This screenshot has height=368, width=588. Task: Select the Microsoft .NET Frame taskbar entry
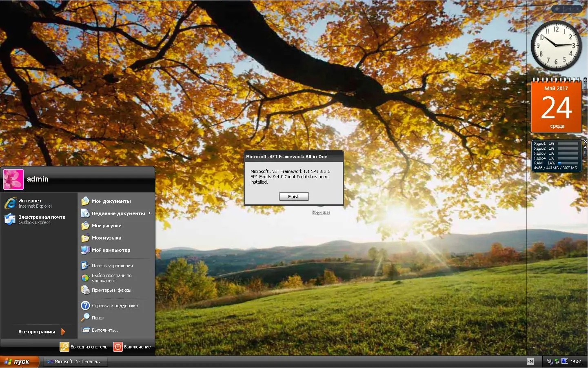(75, 361)
